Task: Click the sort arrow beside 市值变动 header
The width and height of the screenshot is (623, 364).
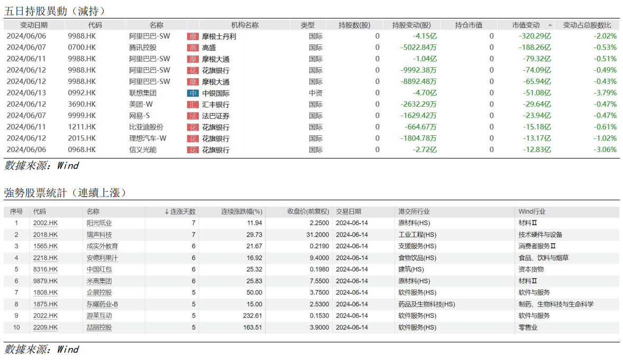Action: [x=550, y=25]
